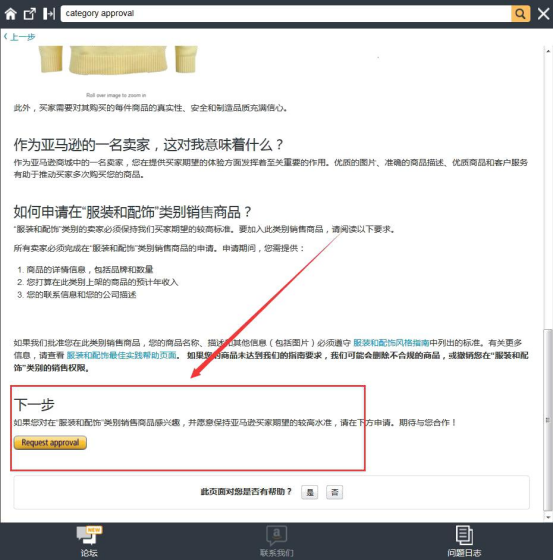This screenshot has width=554, height=560.
Task: Go to the help home icon
Action: pyautogui.click(x=11, y=14)
